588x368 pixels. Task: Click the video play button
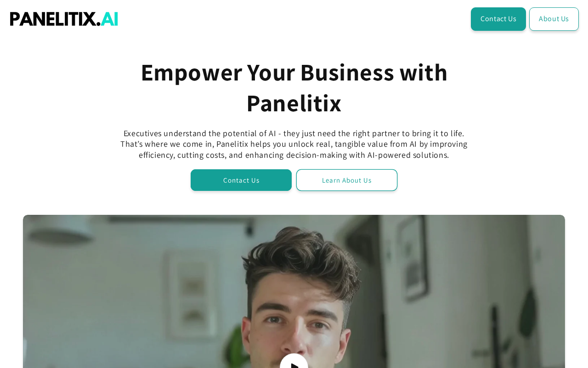(294, 361)
